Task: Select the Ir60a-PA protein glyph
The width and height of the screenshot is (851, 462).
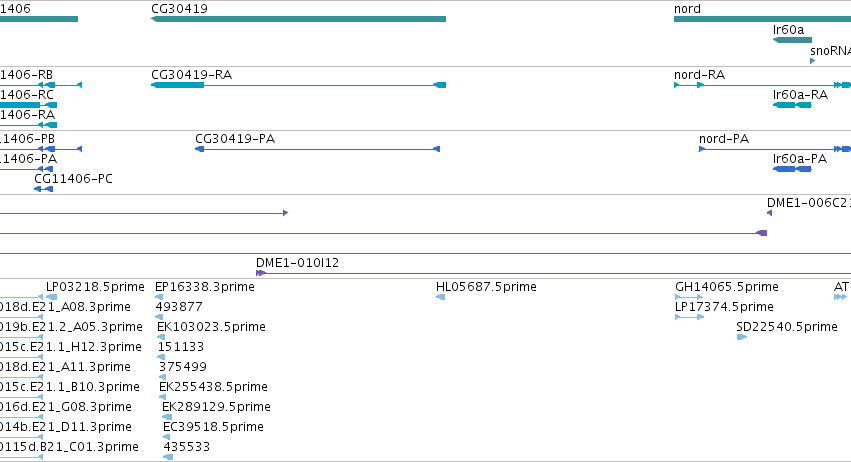Action: point(792,169)
